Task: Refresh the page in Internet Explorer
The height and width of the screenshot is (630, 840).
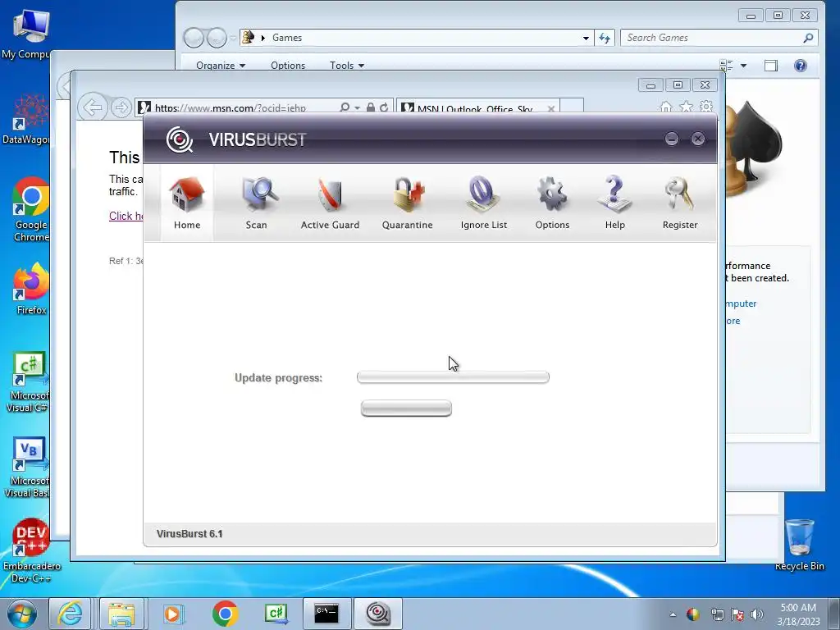Action: pos(384,107)
